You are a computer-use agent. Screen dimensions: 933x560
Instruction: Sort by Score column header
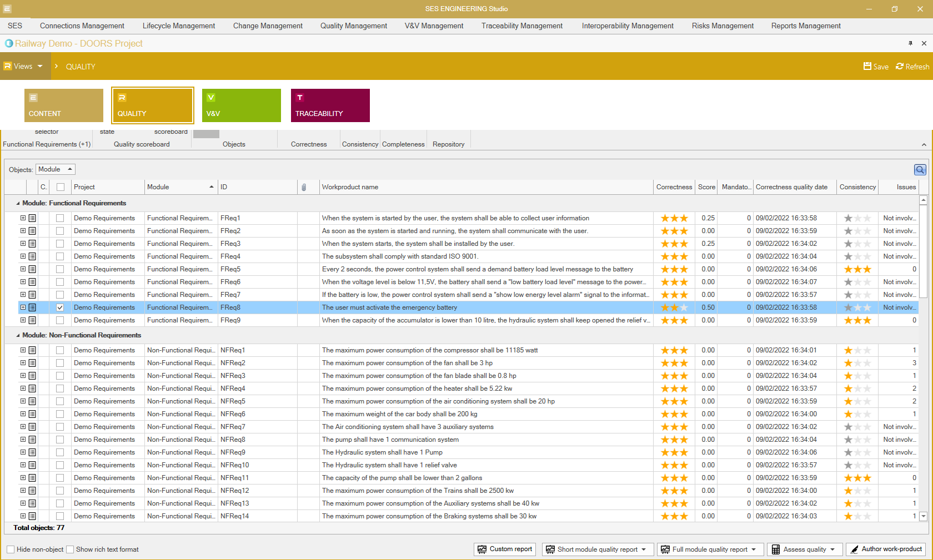click(x=706, y=187)
